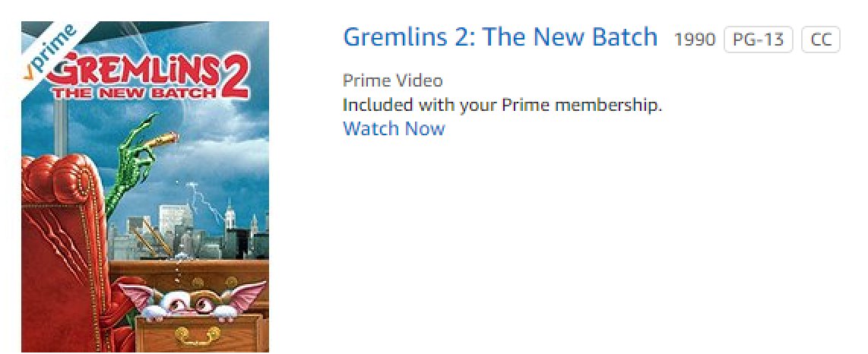Click the PG-13 rating badge
868x354 pixels.
[x=758, y=40]
